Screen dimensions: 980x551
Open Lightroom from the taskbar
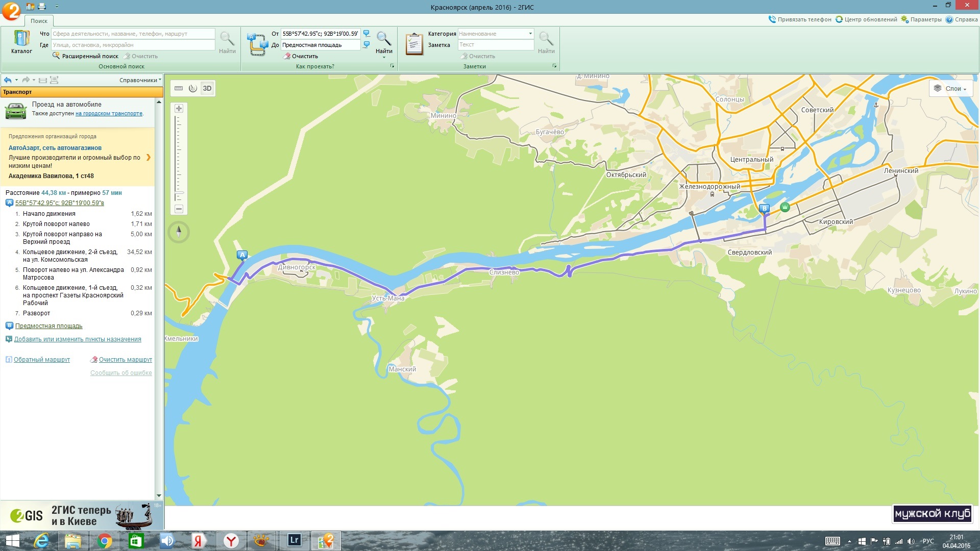[x=294, y=541]
